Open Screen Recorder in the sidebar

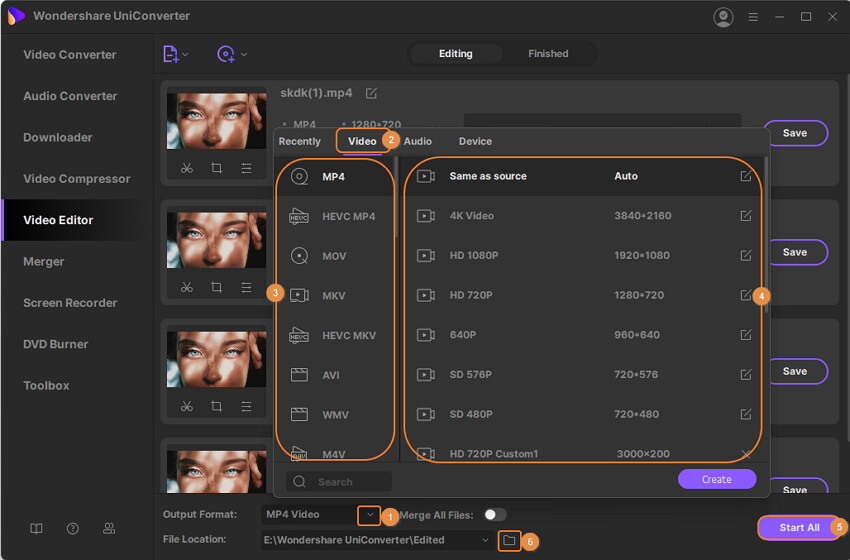pyautogui.click(x=70, y=303)
